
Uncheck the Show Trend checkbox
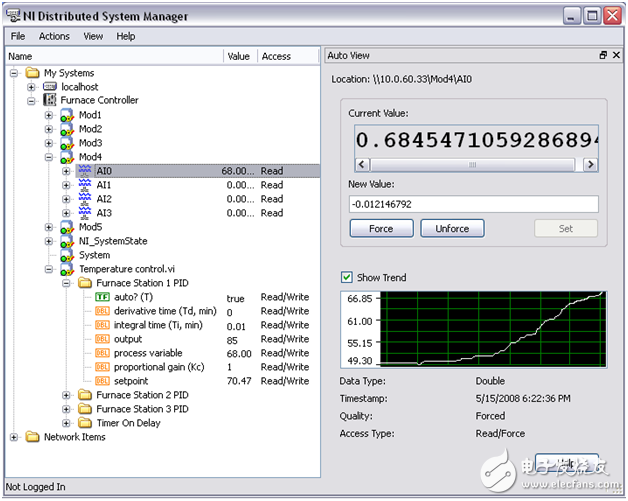coord(347,277)
